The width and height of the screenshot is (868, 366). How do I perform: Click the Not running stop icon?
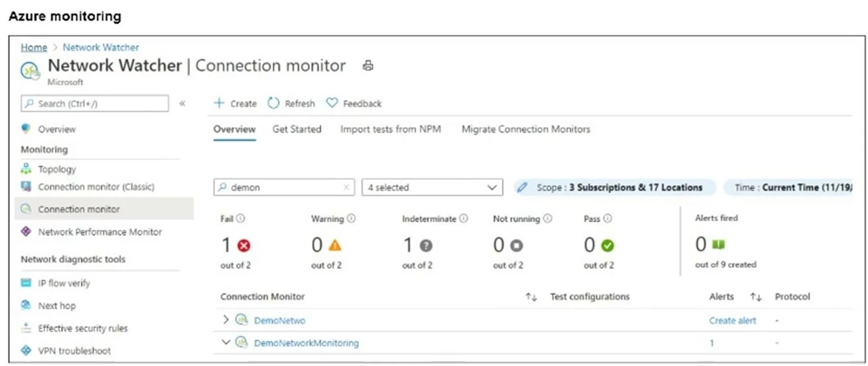[x=517, y=246]
